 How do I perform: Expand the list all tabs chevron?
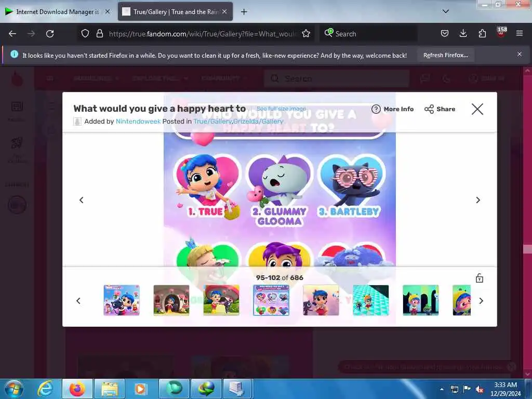click(x=446, y=11)
